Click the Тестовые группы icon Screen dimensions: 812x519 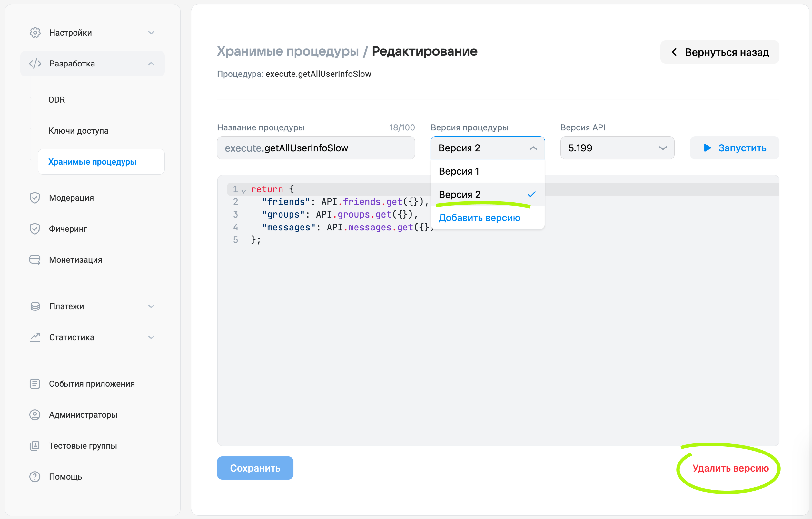[x=35, y=446]
